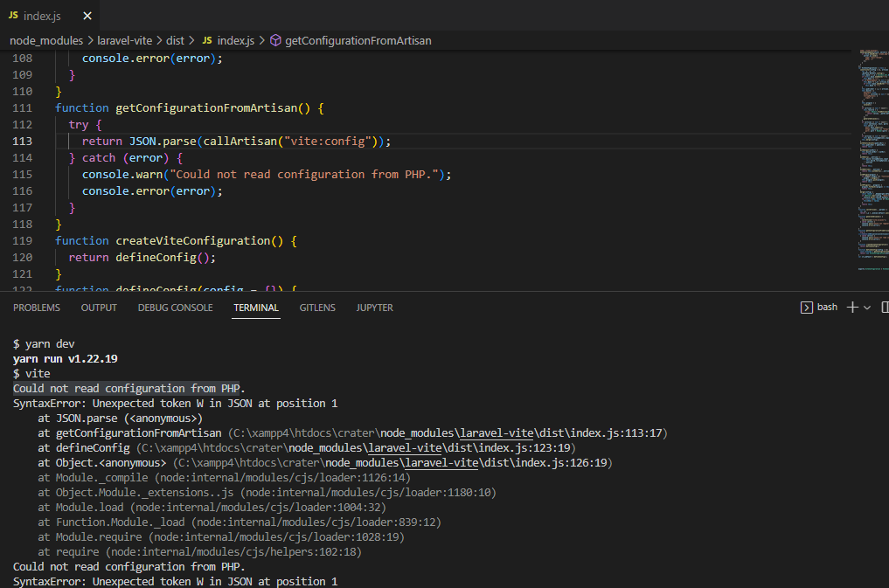
Task: Click line number 113 in gutter
Action: coord(22,141)
